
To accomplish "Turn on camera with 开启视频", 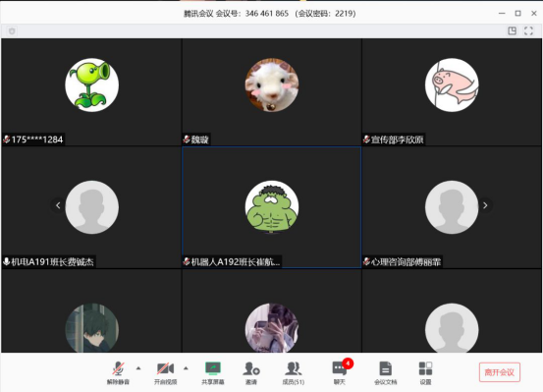I will tap(165, 372).
